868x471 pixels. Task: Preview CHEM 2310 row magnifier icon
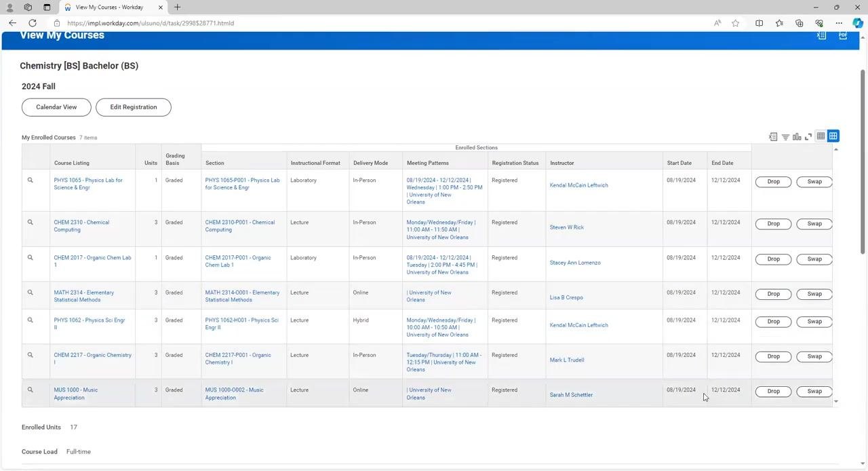[x=30, y=223]
